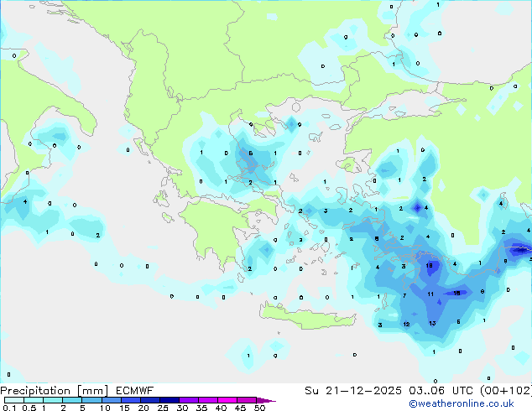The width and height of the screenshot is (532, 411).
Task: Click the 'Su 21-12-2025' date text
Action: pyautogui.click(x=353, y=391)
